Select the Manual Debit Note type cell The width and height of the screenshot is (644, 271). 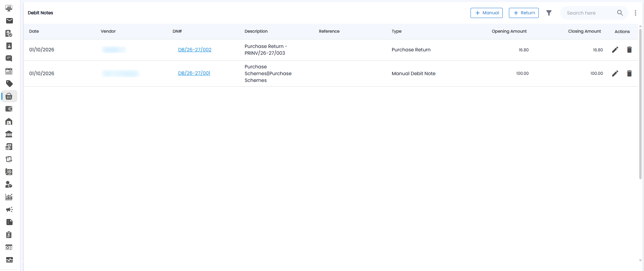pos(413,73)
